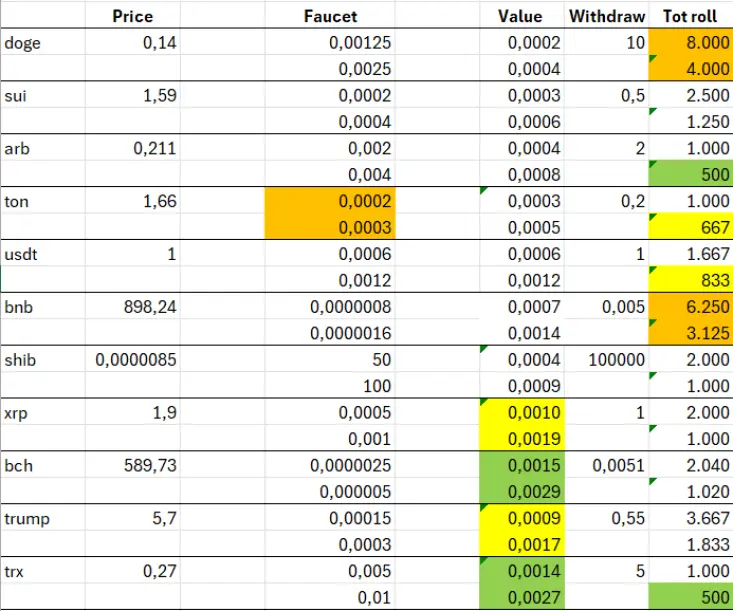Select yellow tot roll cell 667
Image resolution: width=733 pixels, height=611 pixels.
pos(691,227)
